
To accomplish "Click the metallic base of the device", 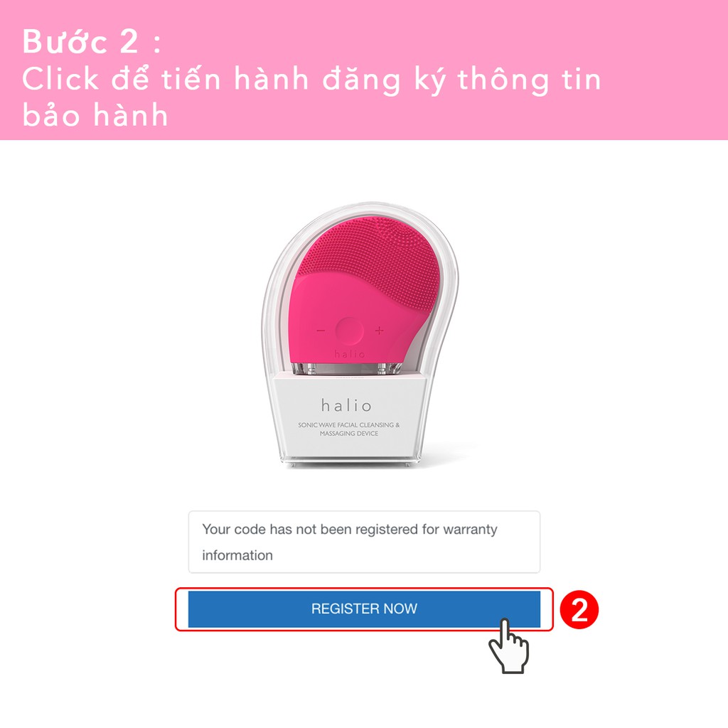I will point(347,369).
